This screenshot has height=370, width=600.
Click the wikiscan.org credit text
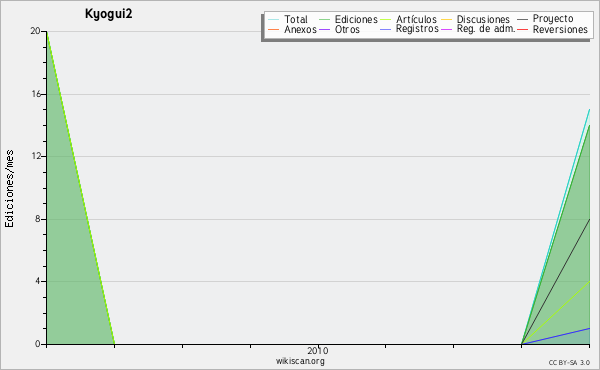point(300,361)
